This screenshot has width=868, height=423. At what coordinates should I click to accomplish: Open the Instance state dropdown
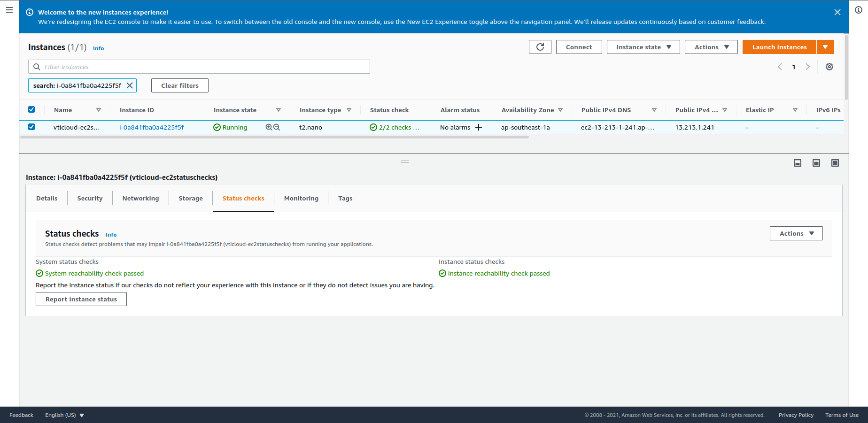[x=643, y=47]
